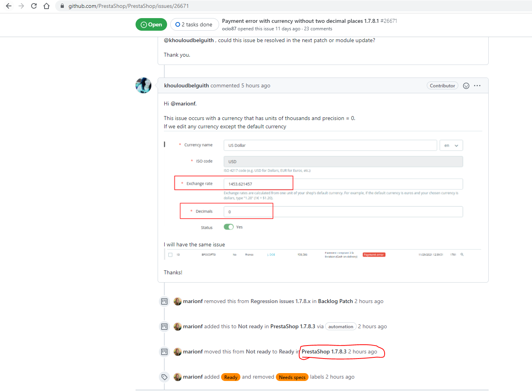Viewport: 532px width, 392px height.
Task: Open the comment options three-dot menu
Action: tap(477, 85)
